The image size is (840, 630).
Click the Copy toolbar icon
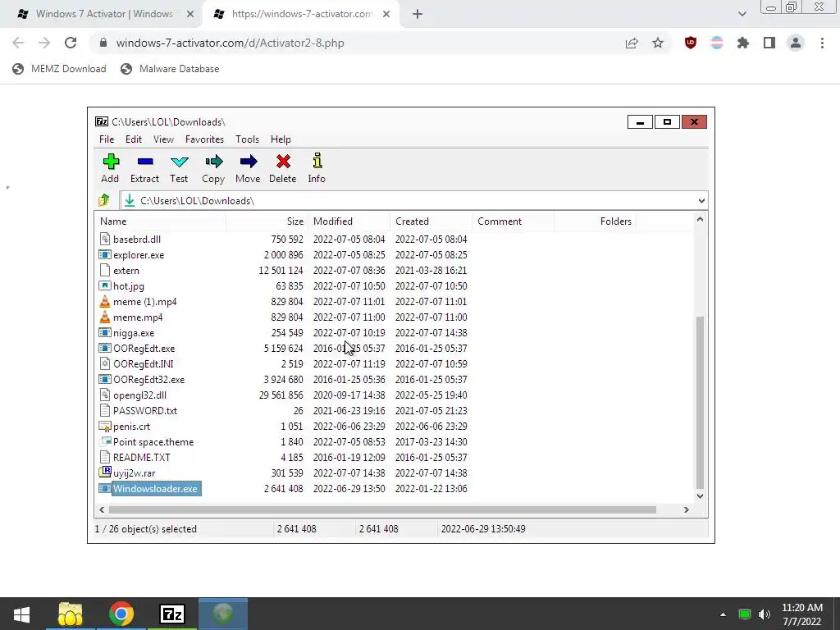pyautogui.click(x=213, y=162)
